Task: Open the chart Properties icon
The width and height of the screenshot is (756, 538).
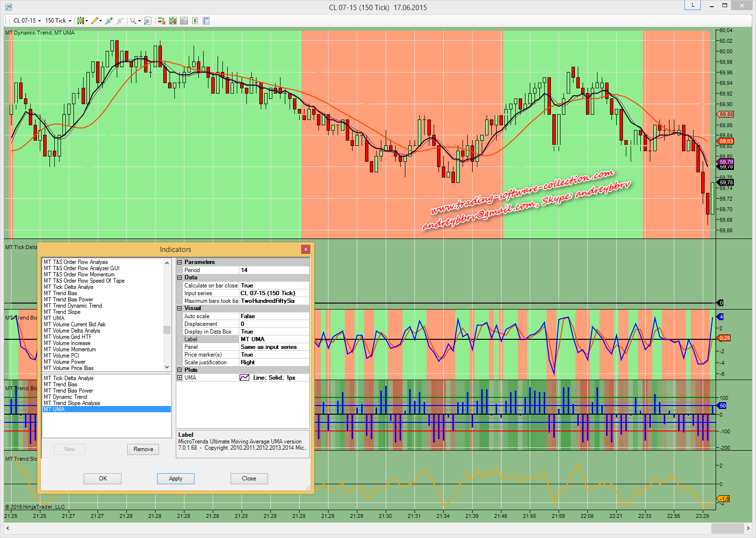Action: coord(206,21)
